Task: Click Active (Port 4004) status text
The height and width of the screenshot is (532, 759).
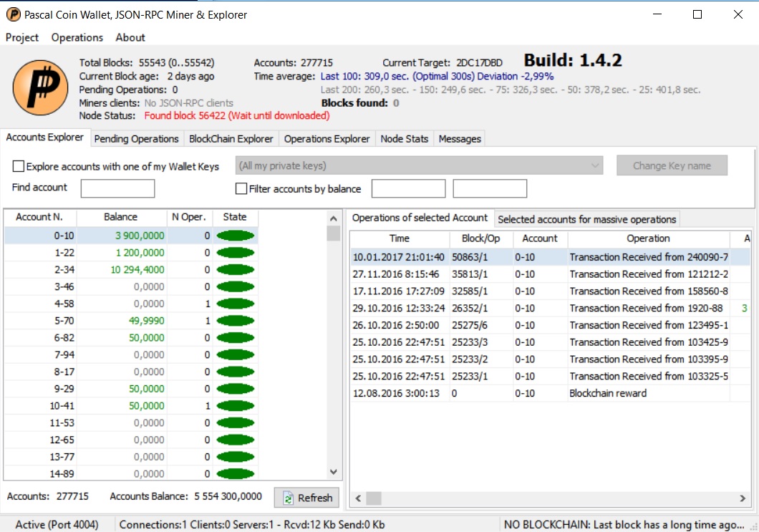Action: pyautogui.click(x=57, y=524)
